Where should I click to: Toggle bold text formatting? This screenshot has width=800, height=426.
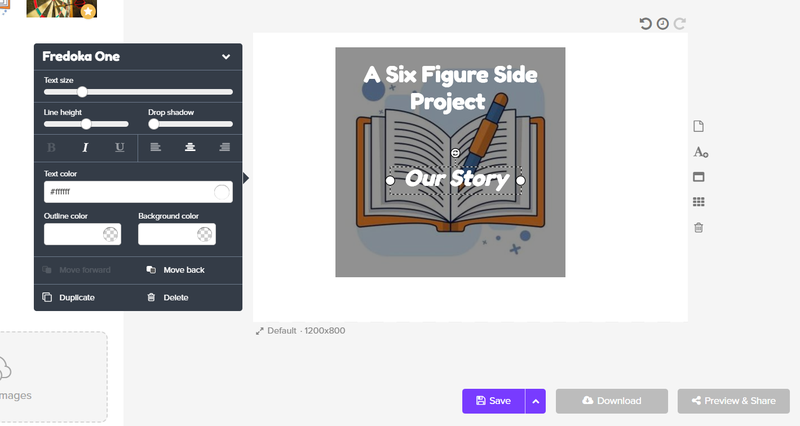(x=51, y=147)
